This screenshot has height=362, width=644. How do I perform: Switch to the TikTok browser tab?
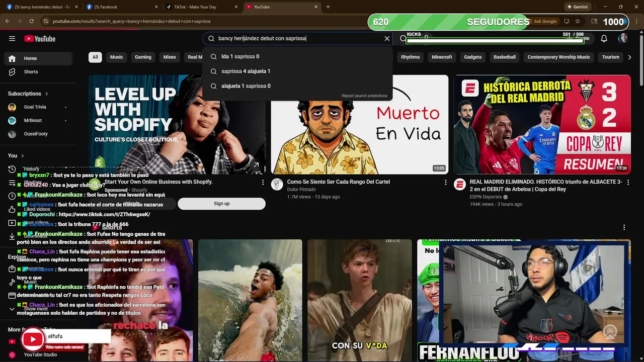pos(200,7)
